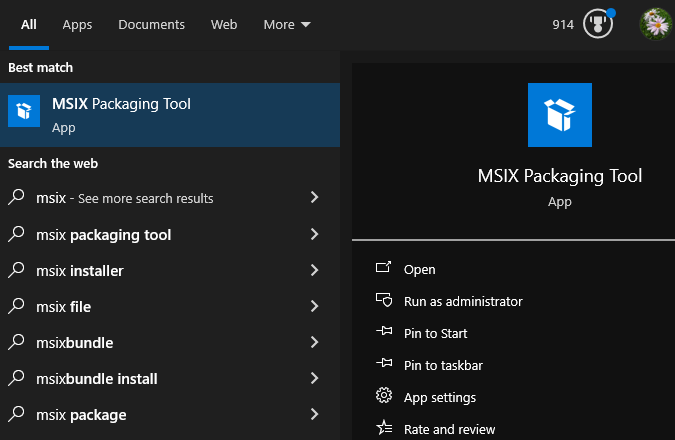The height and width of the screenshot is (440, 675).
Task: Open App settings from the actions list
Action: tap(440, 397)
